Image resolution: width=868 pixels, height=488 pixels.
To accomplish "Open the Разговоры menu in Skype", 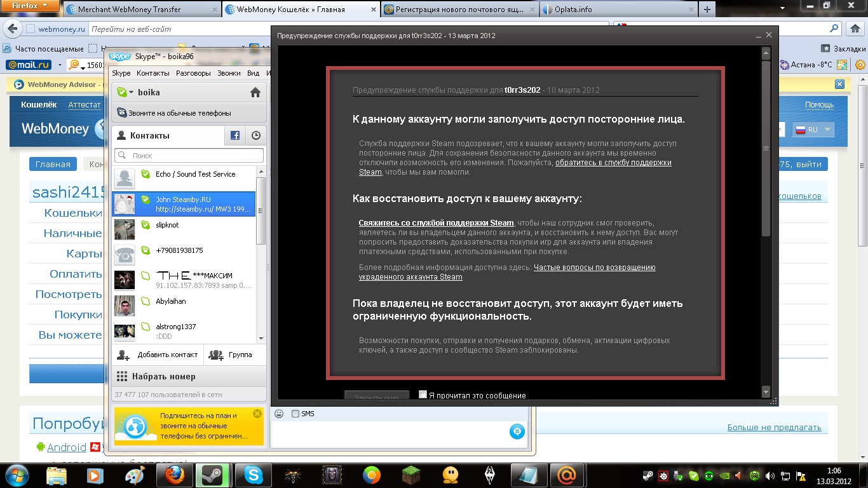I will coord(193,73).
